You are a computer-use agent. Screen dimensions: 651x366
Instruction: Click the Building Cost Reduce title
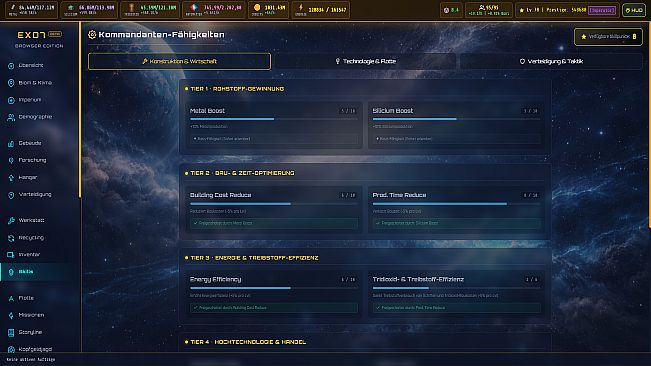click(x=220, y=195)
